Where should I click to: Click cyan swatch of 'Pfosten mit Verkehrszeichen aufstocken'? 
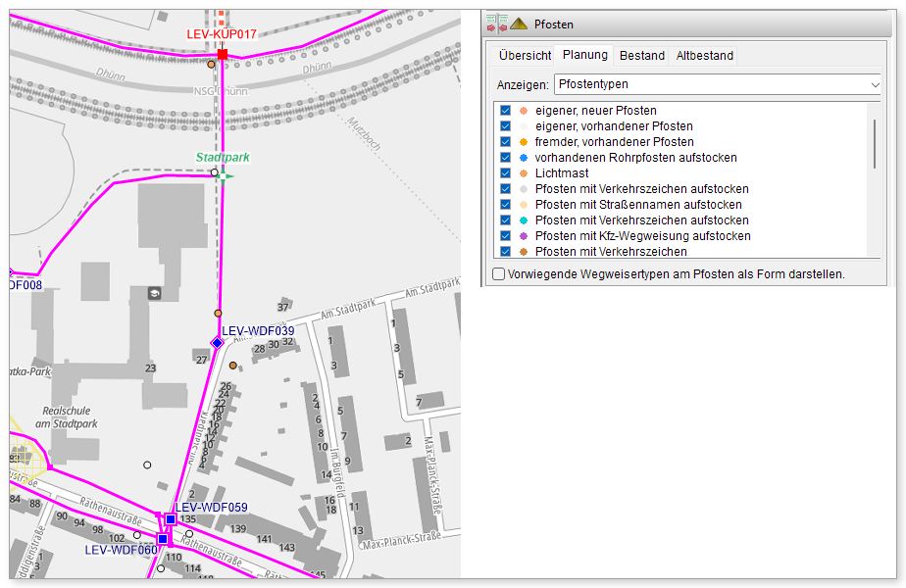coord(524,220)
